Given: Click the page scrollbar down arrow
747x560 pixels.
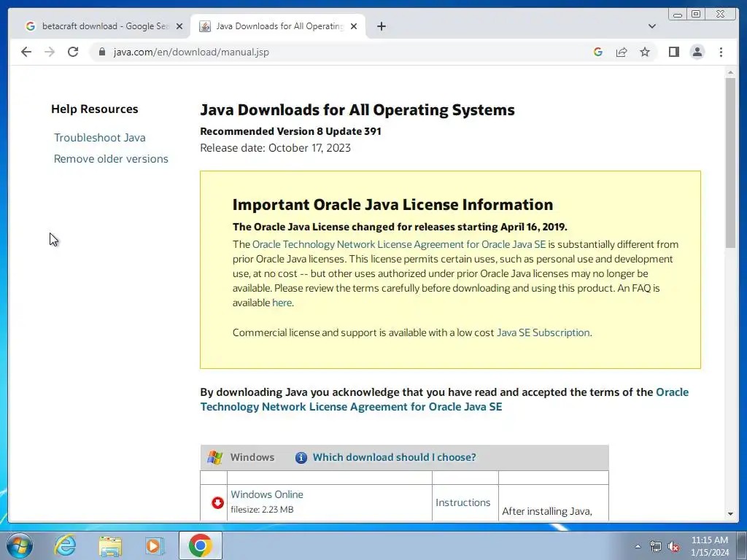Looking at the screenshot, I should point(730,514).
